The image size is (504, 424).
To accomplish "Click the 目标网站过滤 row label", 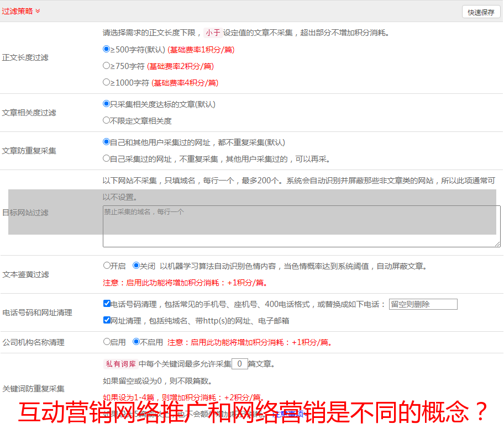I will tap(25, 213).
